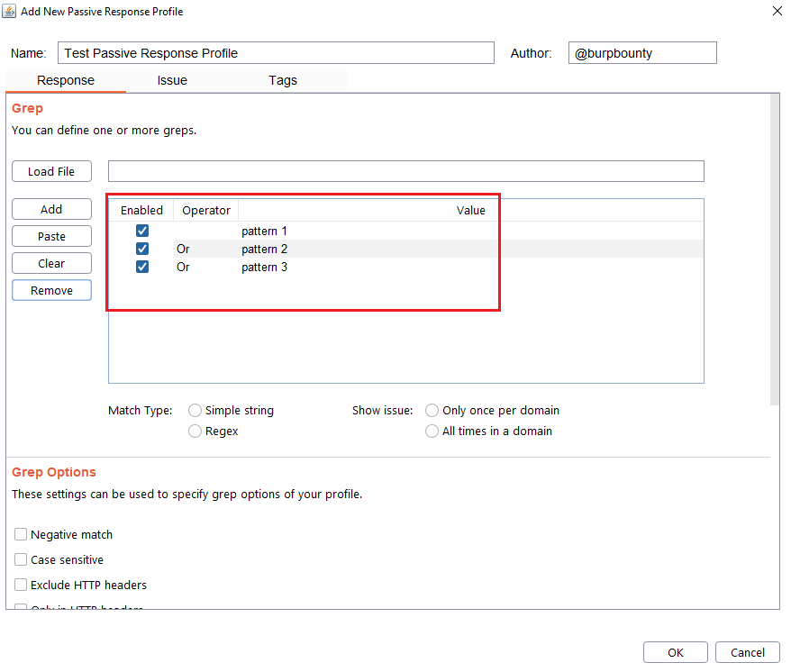The height and width of the screenshot is (672, 791).
Task: Open the Or operator cell for pattern 2
Action: 205,250
